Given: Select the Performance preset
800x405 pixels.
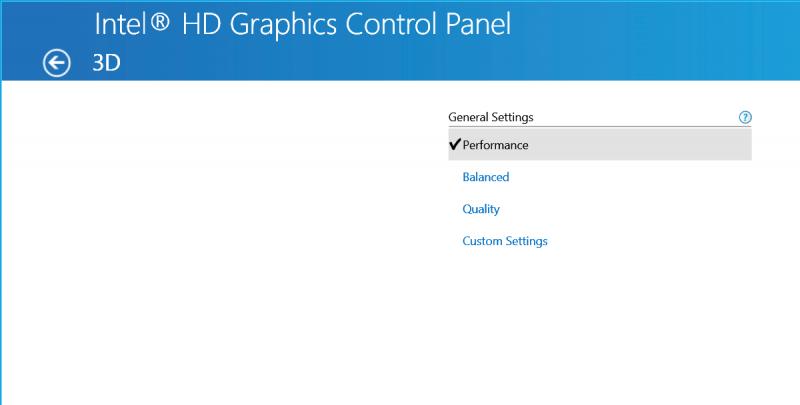Looking at the screenshot, I should pyautogui.click(x=599, y=144).
